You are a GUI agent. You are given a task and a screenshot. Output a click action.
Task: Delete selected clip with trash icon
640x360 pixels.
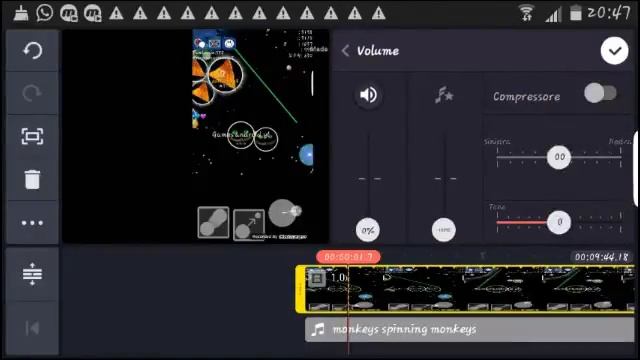pyautogui.click(x=32, y=180)
